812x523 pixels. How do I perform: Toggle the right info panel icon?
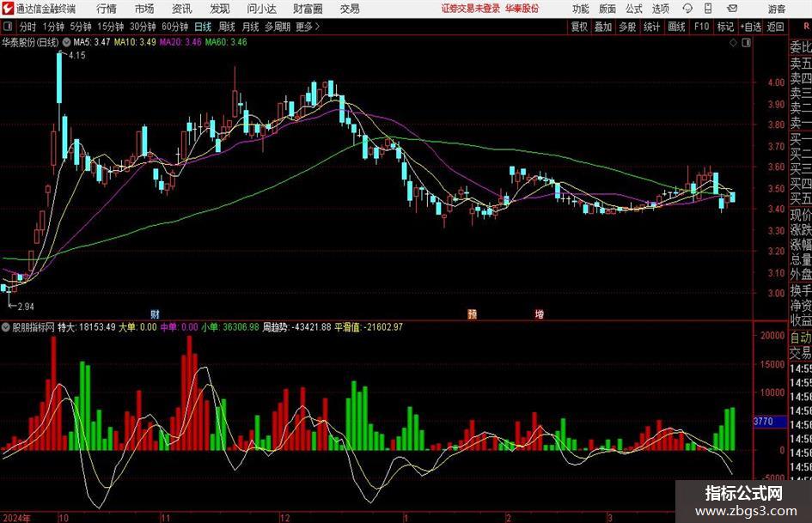point(746,43)
